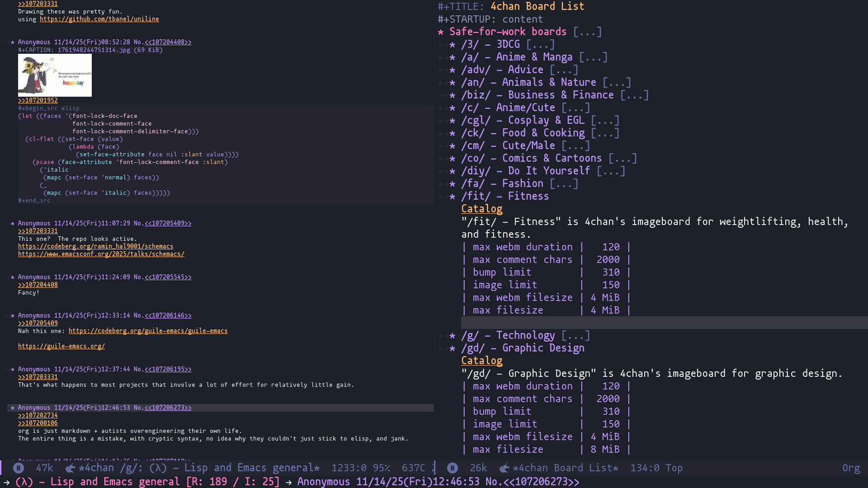
Task: Follow the emacsconf schemacs talk link
Action: pyautogui.click(x=101, y=254)
